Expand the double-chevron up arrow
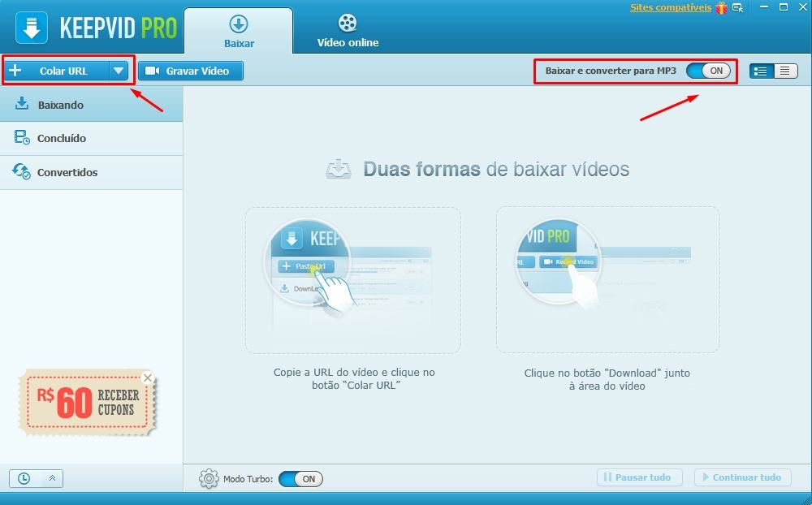Image resolution: width=812 pixels, height=505 pixels. point(52,478)
